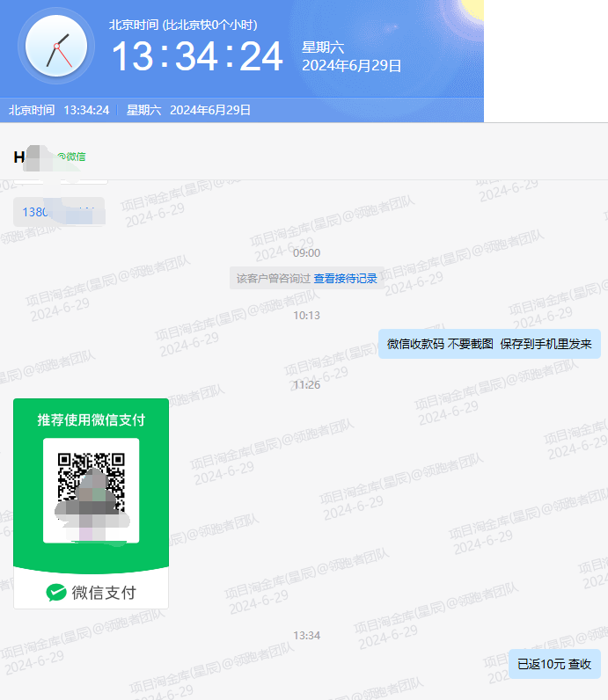Click the 微信收款码 不要截图 message bubble
This screenshot has width=608, height=700.
point(489,344)
